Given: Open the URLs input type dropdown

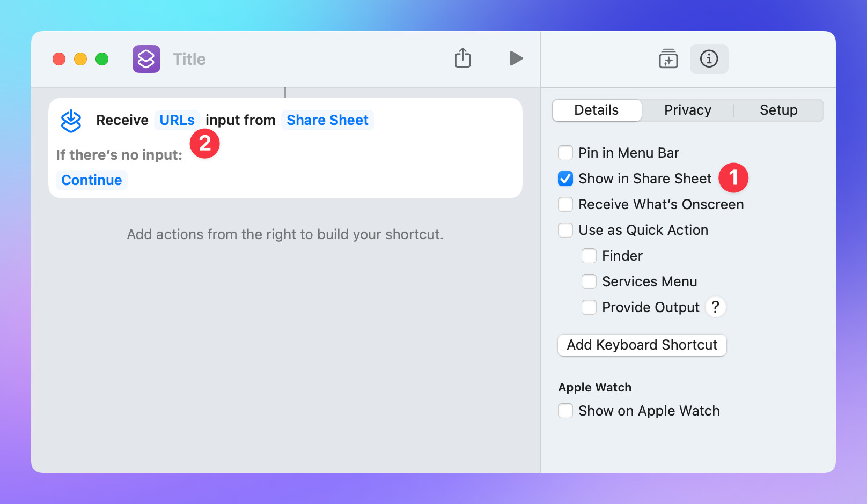Looking at the screenshot, I should [177, 120].
